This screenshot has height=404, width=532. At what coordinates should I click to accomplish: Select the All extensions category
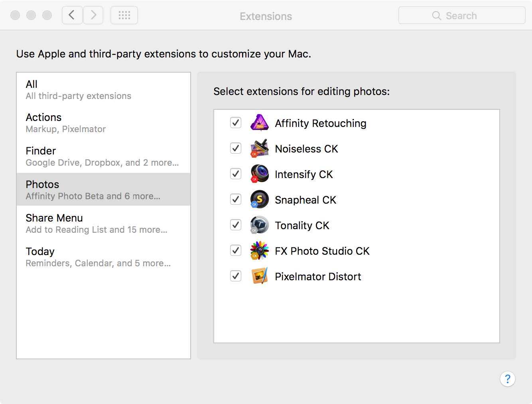[103, 89]
